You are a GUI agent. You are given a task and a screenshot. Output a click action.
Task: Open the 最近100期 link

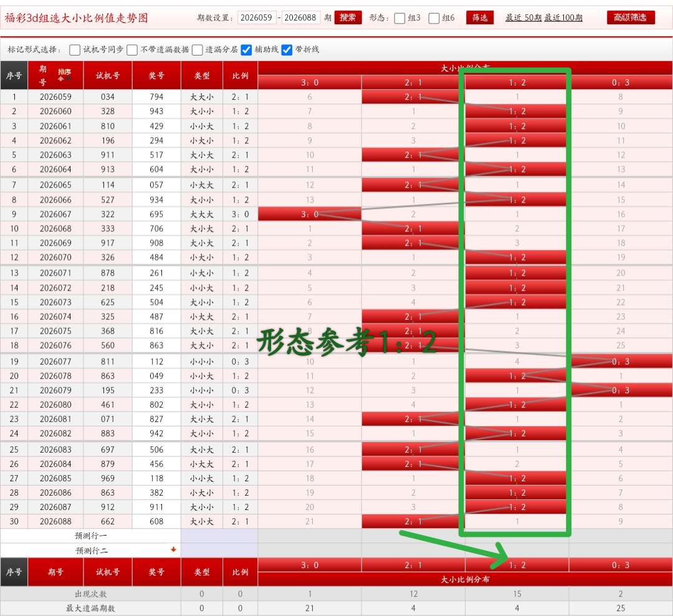coord(563,17)
